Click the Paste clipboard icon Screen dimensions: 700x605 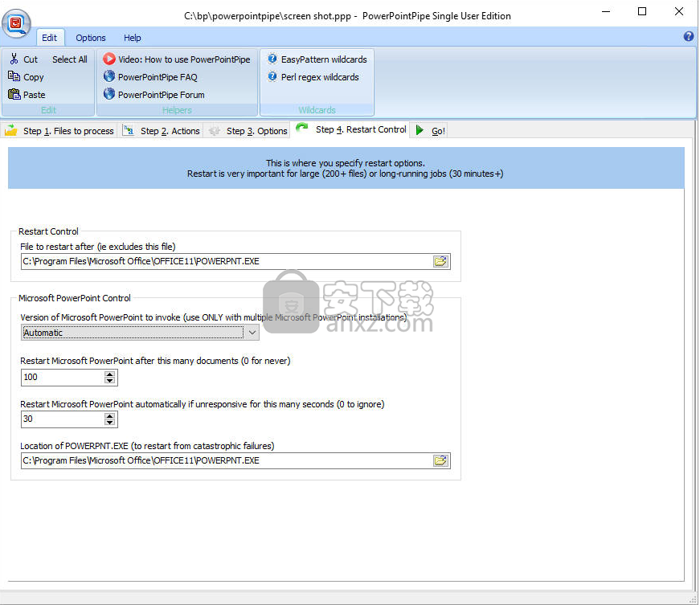14,94
